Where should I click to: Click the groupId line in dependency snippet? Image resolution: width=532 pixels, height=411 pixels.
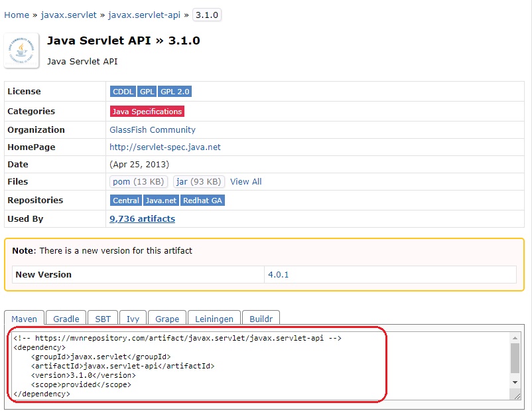[101, 357]
